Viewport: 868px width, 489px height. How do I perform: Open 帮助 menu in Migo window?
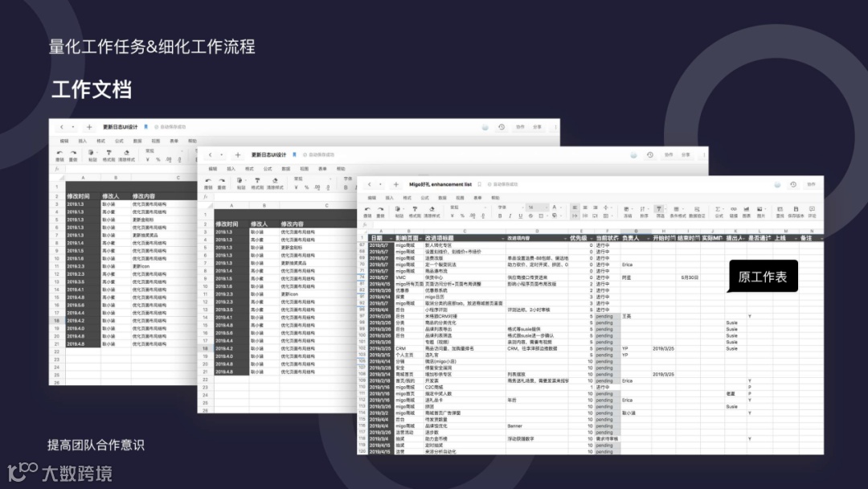[x=495, y=198]
